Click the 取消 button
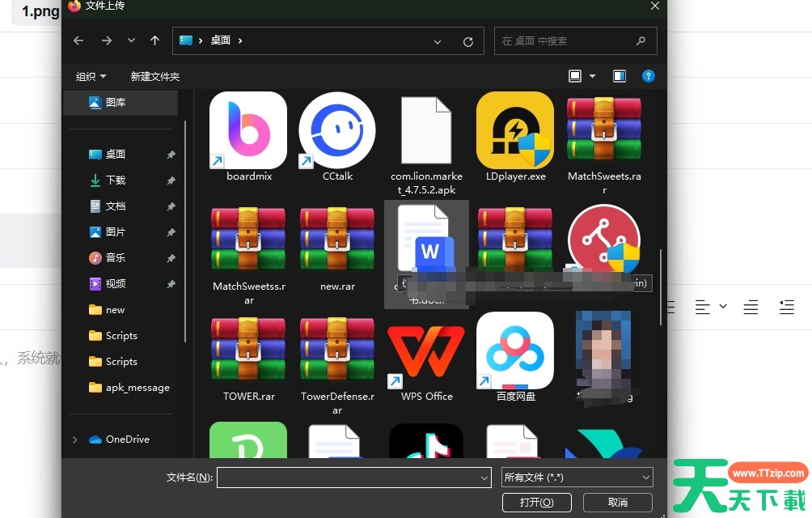 click(x=617, y=503)
